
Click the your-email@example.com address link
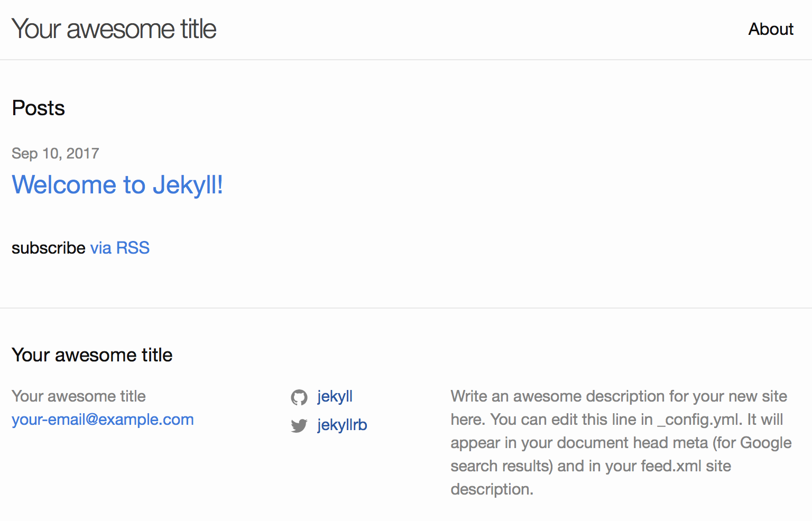click(x=103, y=420)
